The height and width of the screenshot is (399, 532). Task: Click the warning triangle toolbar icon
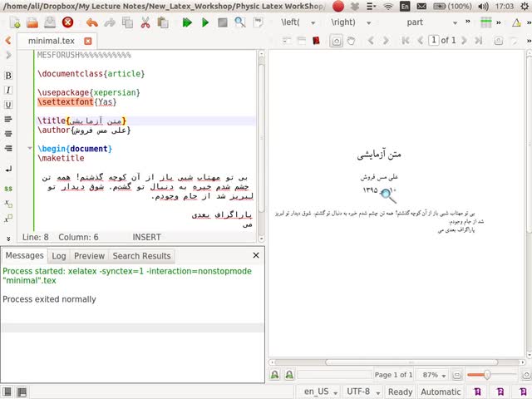coord(516,22)
